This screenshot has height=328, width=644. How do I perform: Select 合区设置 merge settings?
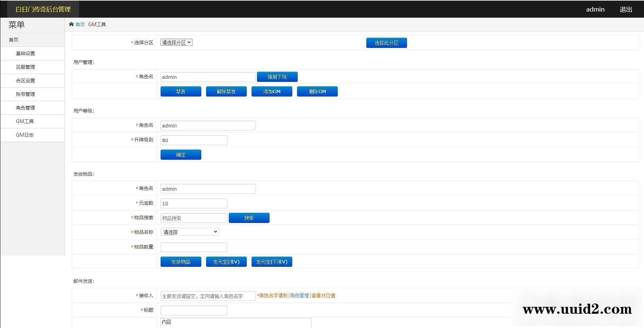(25, 81)
